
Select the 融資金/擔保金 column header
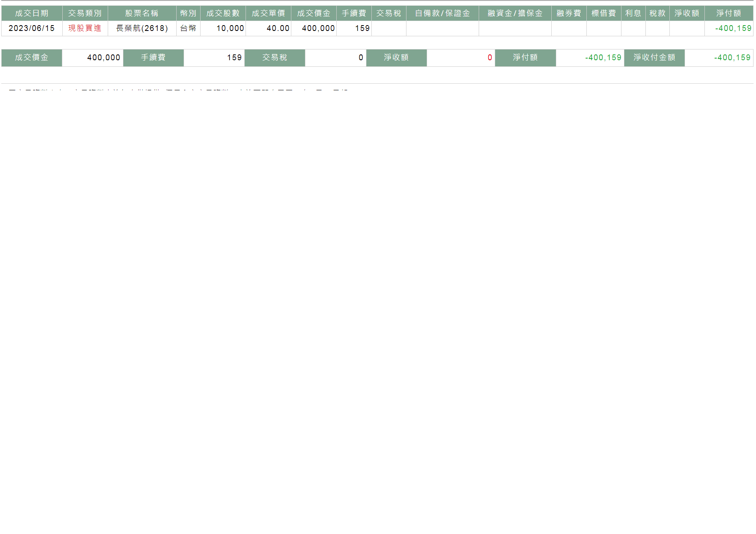click(515, 13)
